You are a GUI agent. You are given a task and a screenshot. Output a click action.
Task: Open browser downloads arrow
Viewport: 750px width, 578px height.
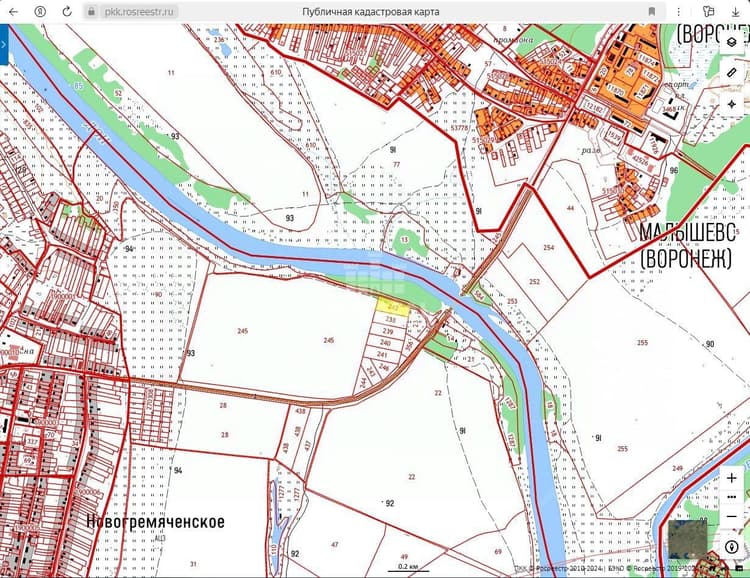(x=736, y=11)
